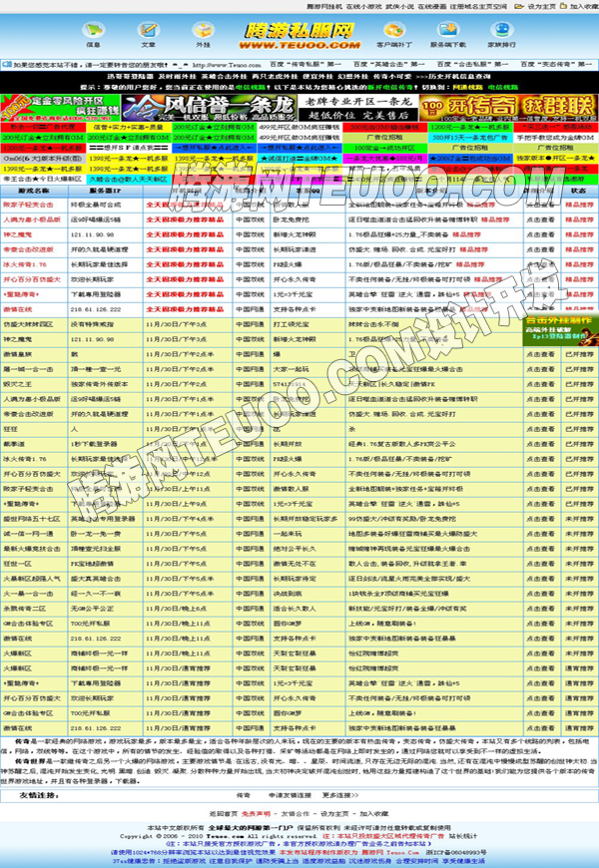This screenshot has width=599, height=868.
Task: Click the 设为主页 icon at top right
Action: (536, 6)
